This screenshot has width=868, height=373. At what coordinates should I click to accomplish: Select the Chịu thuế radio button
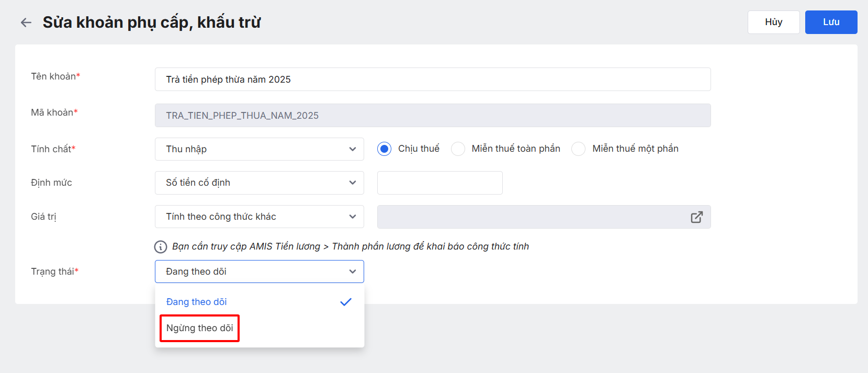384,149
